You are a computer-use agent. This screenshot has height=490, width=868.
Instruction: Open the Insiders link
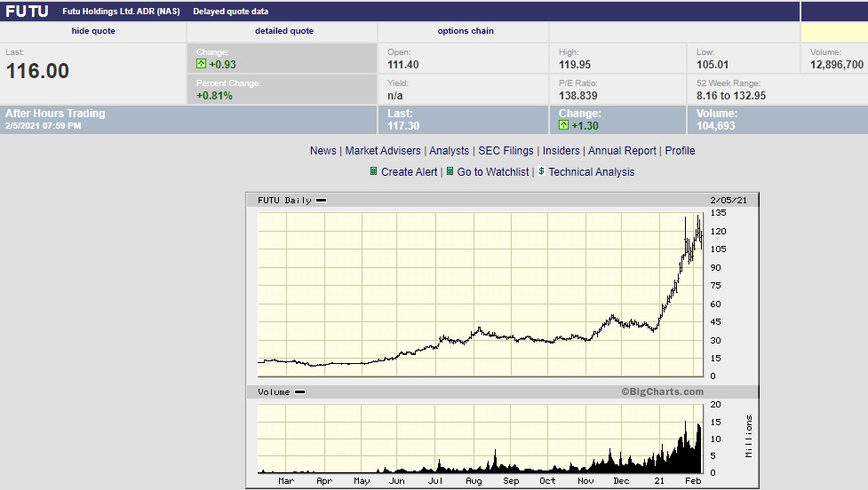pos(561,151)
